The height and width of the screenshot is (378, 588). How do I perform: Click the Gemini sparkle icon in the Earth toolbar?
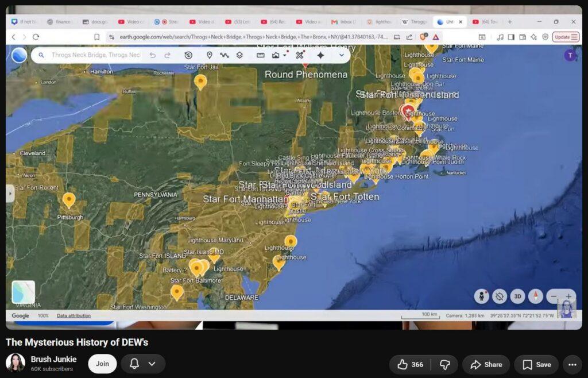pos(320,55)
